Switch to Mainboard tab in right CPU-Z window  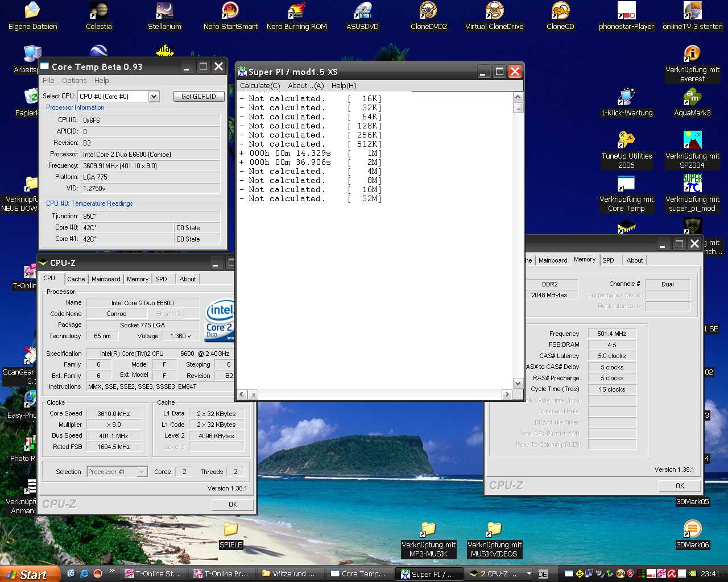pos(553,260)
